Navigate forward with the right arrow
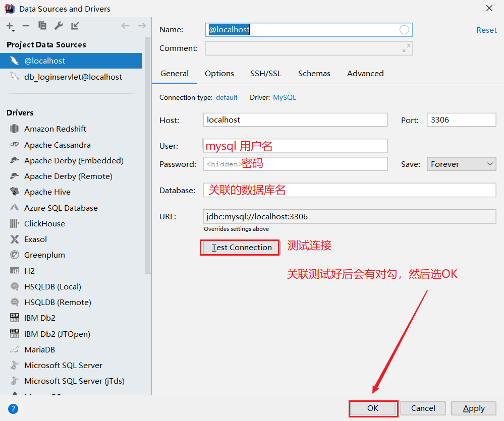The height and width of the screenshot is (421, 504). (142, 26)
